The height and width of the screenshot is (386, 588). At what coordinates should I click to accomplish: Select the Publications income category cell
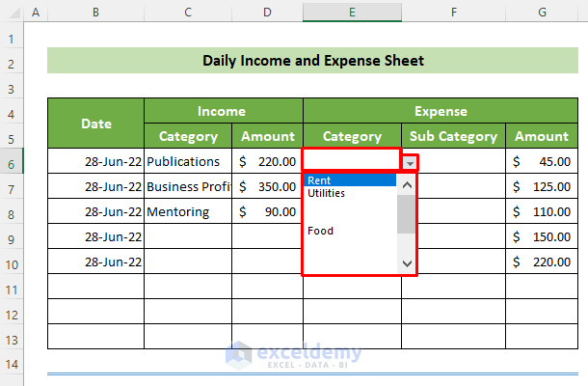coord(188,162)
